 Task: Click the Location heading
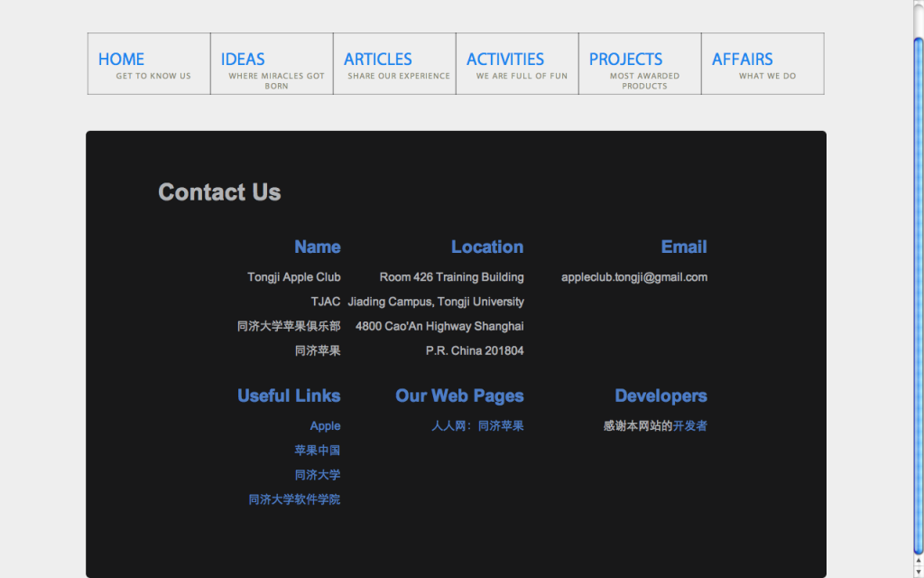point(487,247)
